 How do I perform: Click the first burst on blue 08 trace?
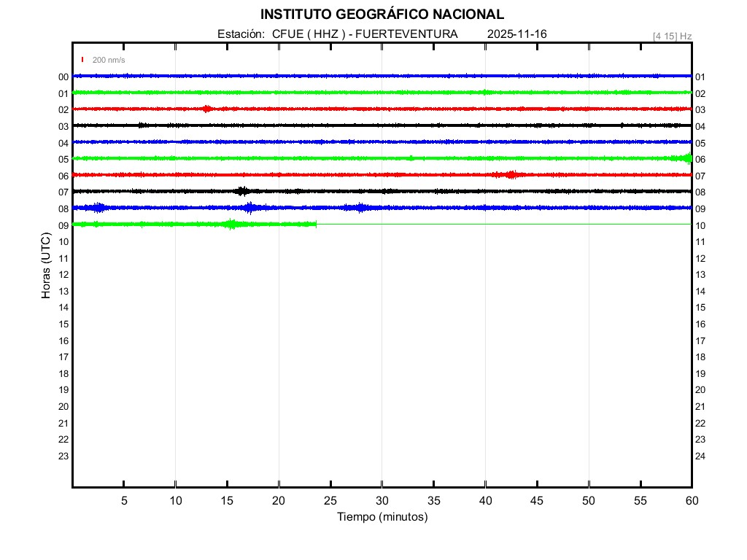click(x=98, y=208)
